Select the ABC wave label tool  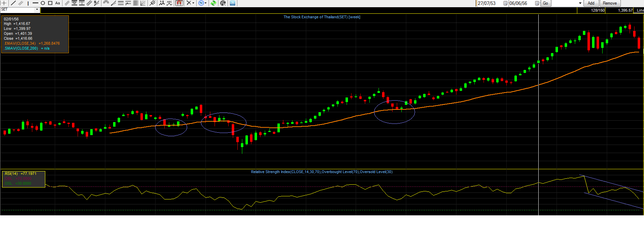click(169, 3)
